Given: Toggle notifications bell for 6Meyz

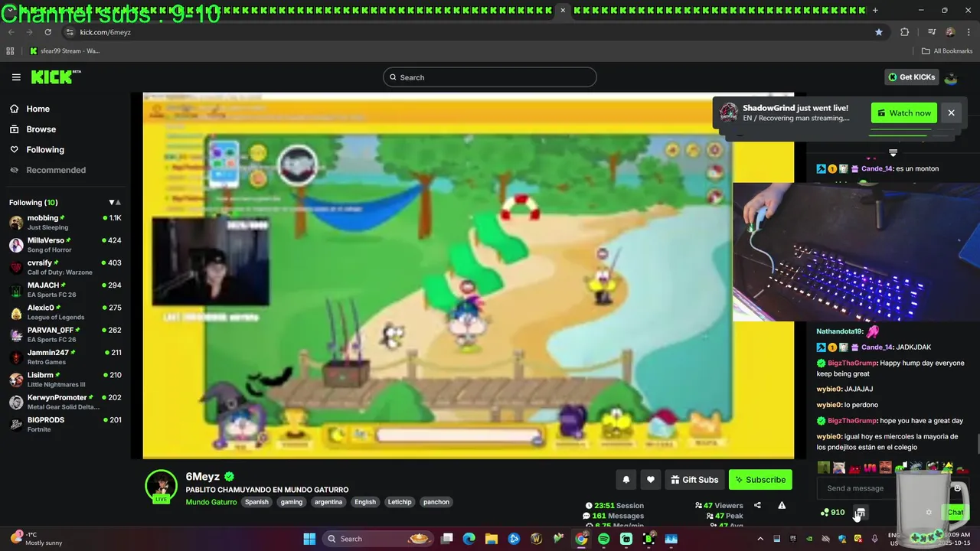Looking at the screenshot, I should pos(626,480).
